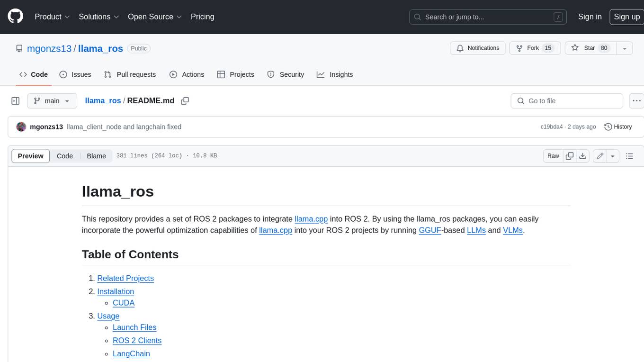Open the llama_ros repository link
This screenshot has width=644, height=362.
point(100,48)
